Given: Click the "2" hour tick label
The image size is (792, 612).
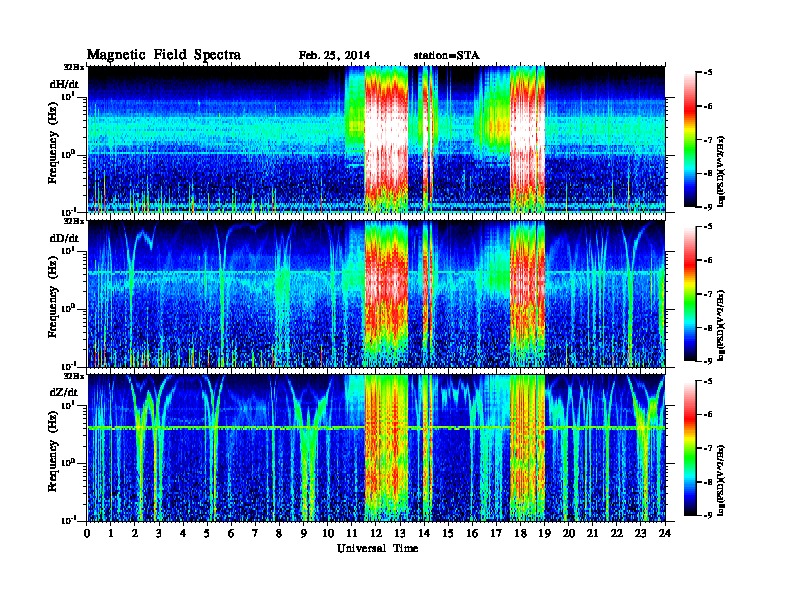Looking at the screenshot, I should coord(135,533).
